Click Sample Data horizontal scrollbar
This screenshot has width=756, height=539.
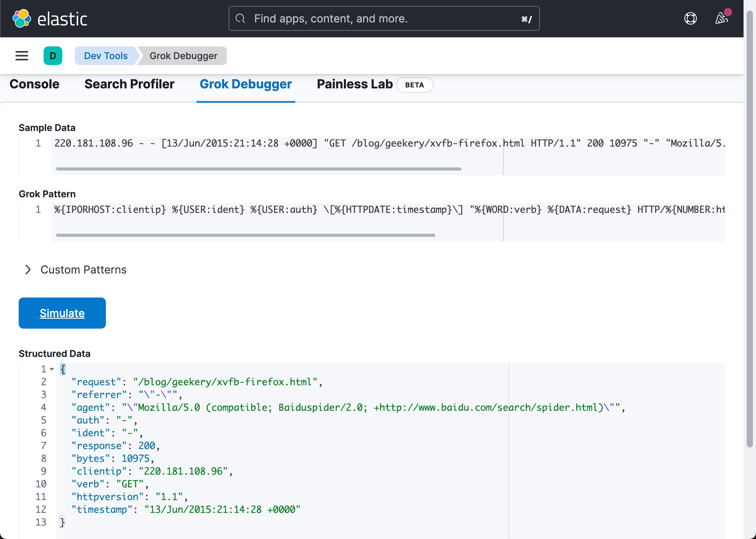point(258,169)
